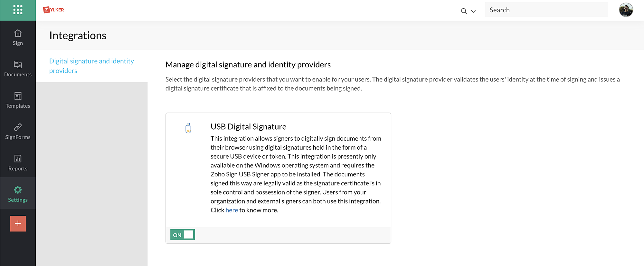Expand the search scope dropdown arrow
The image size is (644, 266).
pyautogui.click(x=473, y=11)
